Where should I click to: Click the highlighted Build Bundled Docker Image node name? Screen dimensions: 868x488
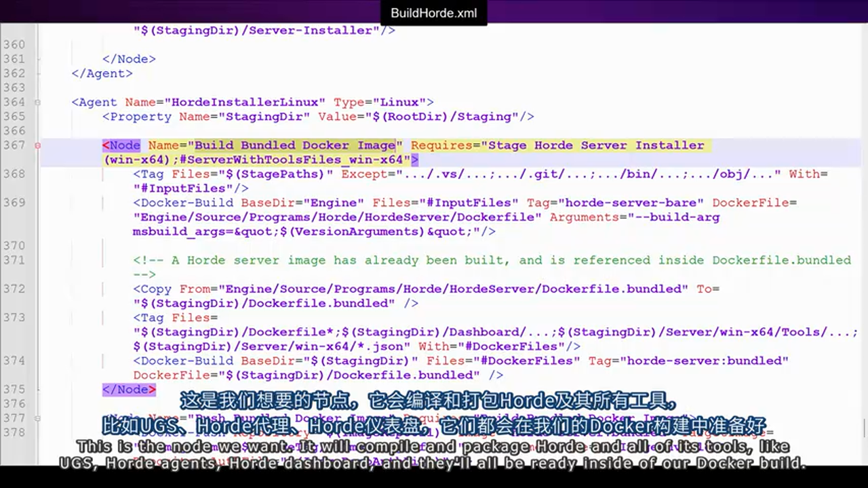295,145
